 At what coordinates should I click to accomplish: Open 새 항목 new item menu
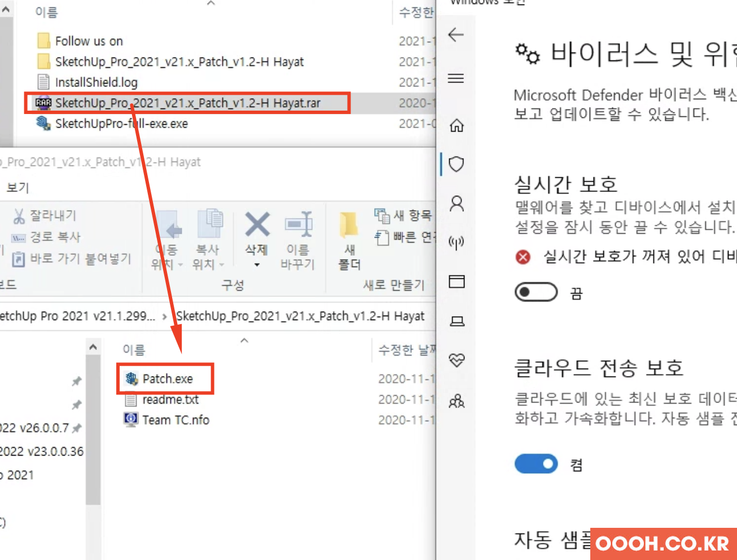(403, 215)
